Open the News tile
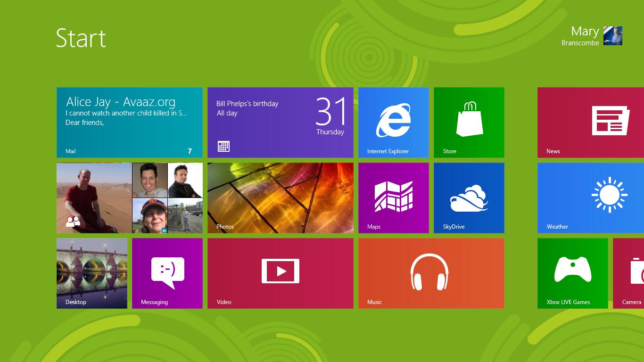644x362 pixels. pyautogui.click(x=591, y=123)
